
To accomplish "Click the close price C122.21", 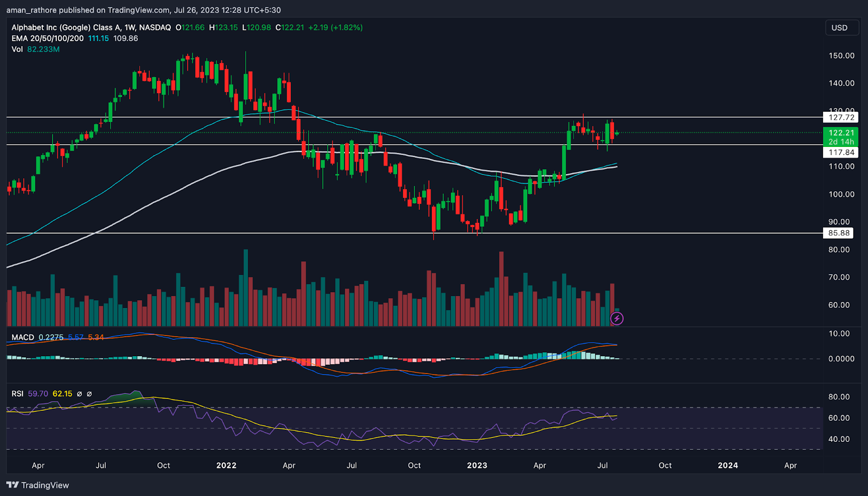I will 290,27.
